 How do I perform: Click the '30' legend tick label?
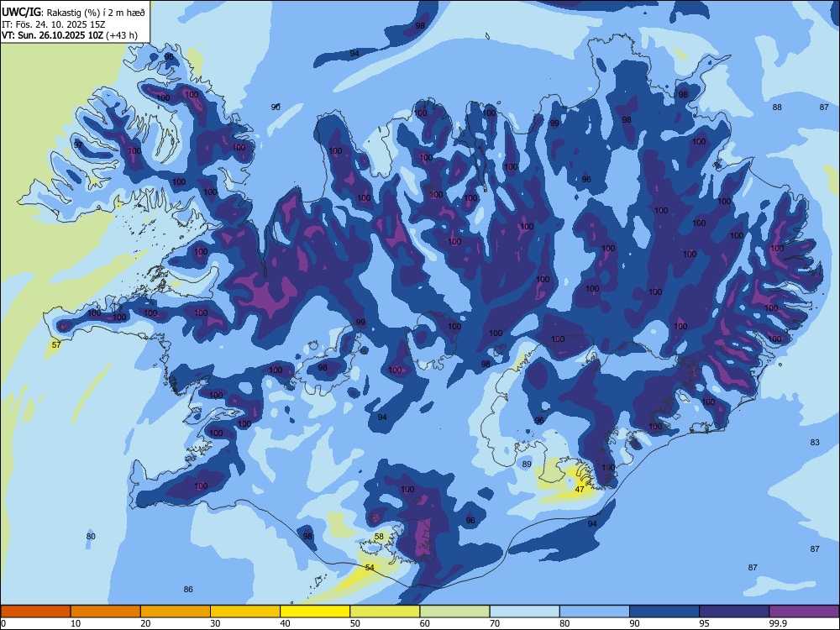point(215,623)
